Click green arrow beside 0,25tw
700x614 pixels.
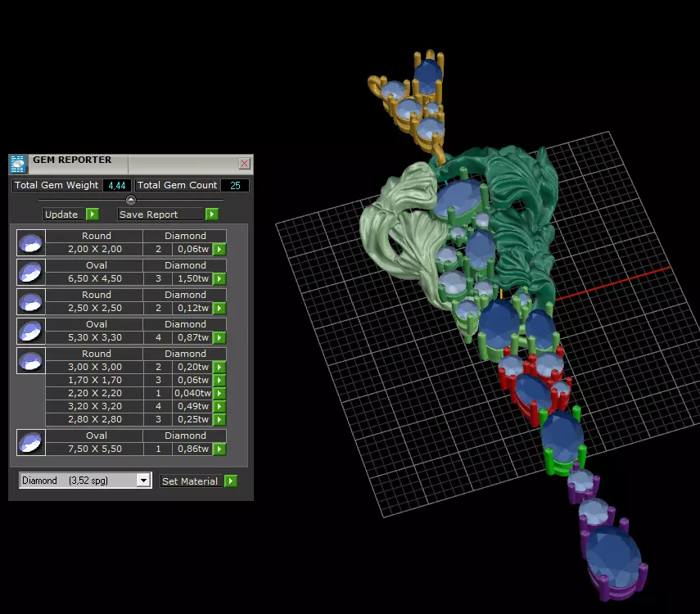[219, 420]
